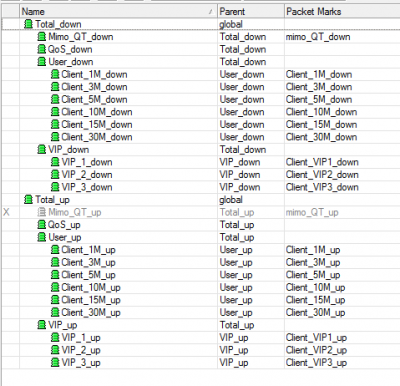Viewport: 400px width, 386px height.
Task: Select the Mimo_QT_down queue name
Action: pos(81,37)
